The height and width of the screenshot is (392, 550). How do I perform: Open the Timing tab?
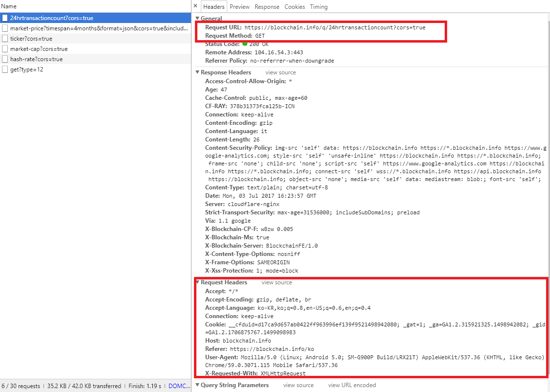[318, 7]
